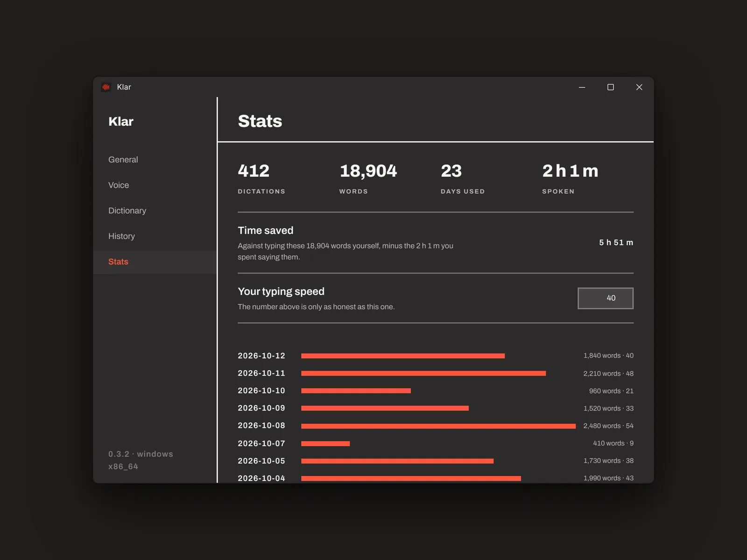Select the Stats sidebar item
This screenshot has height=560, width=747.
[x=155, y=262]
